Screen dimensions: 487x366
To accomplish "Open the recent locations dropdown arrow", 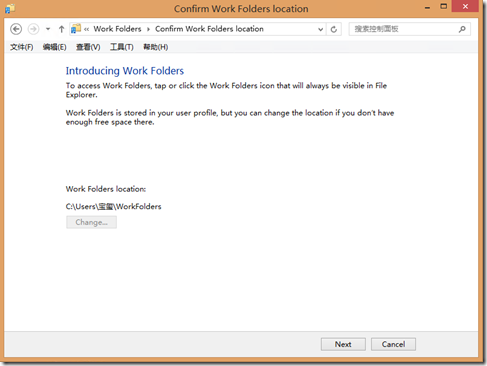I will (x=48, y=29).
